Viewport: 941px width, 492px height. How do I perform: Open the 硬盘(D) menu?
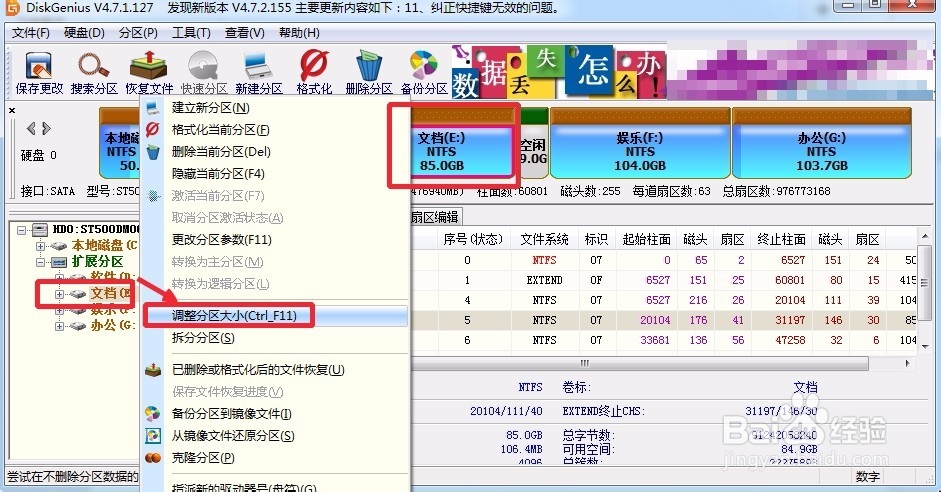click(x=84, y=32)
